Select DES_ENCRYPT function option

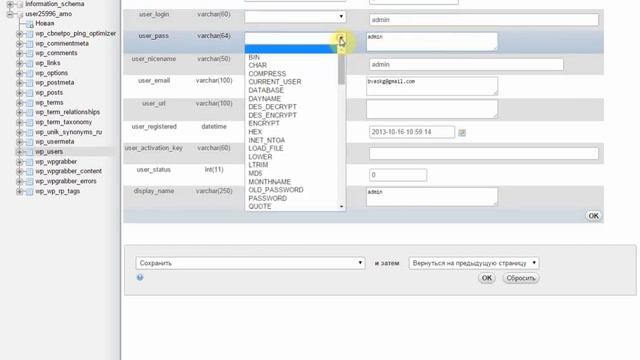click(272, 115)
